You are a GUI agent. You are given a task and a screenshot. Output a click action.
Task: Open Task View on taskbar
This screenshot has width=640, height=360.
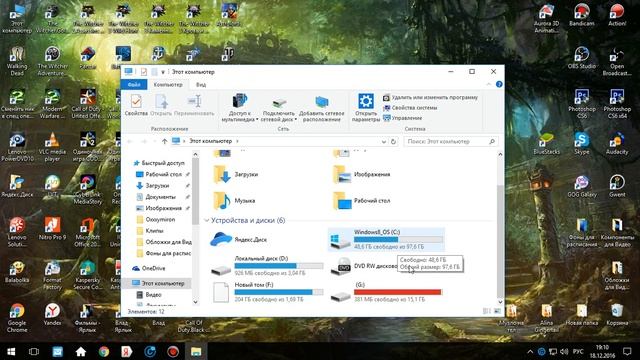click(x=34, y=351)
